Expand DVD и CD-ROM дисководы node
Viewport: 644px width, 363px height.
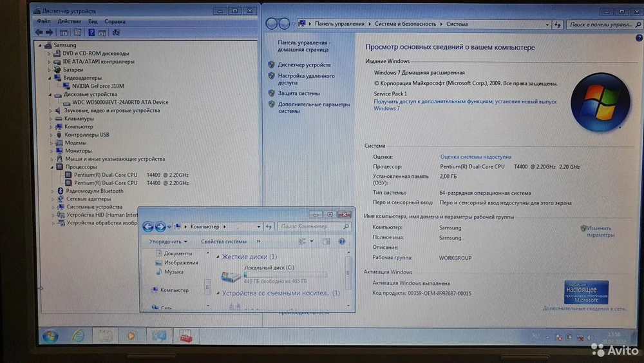[49, 54]
